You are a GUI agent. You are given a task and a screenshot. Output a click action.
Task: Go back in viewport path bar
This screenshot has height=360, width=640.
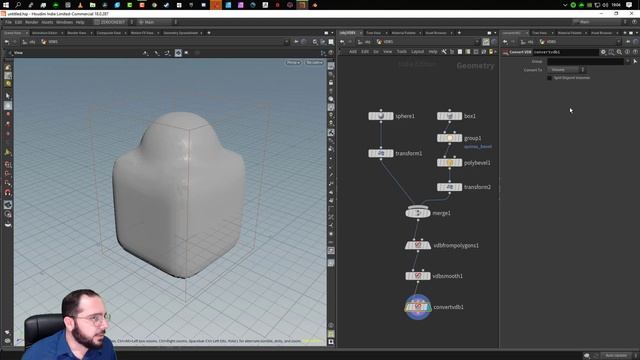7,42
